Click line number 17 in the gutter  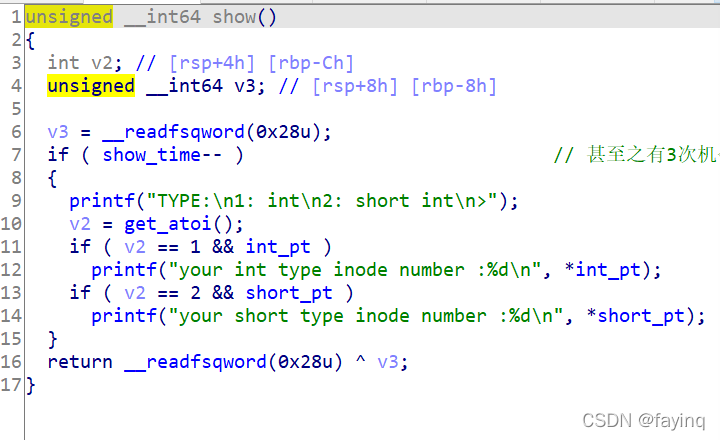click(11, 385)
